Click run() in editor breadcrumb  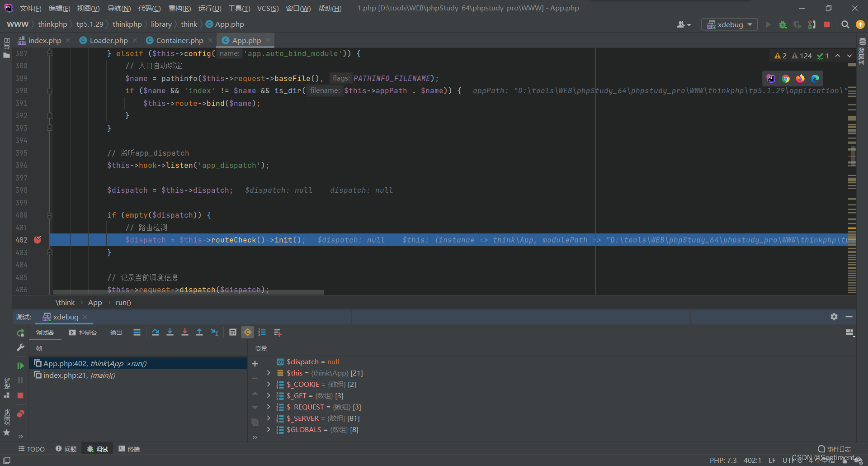pos(123,302)
